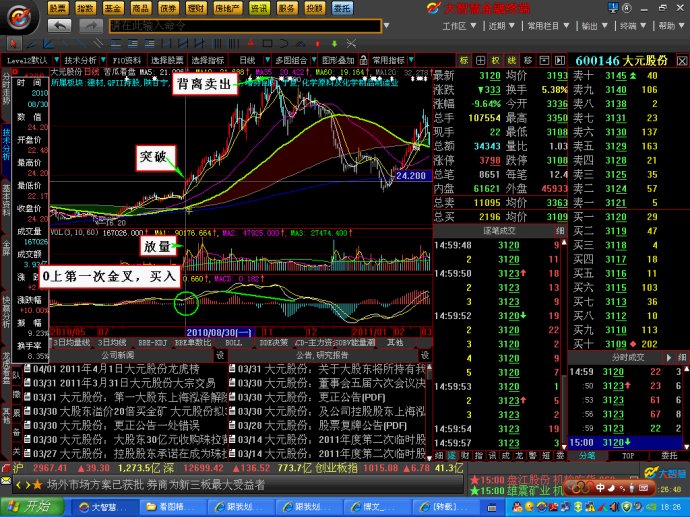The width and height of the screenshot is (690, 517).
Task: Switch to the DDE决策 indicator tab
Action: pos(274,342)
